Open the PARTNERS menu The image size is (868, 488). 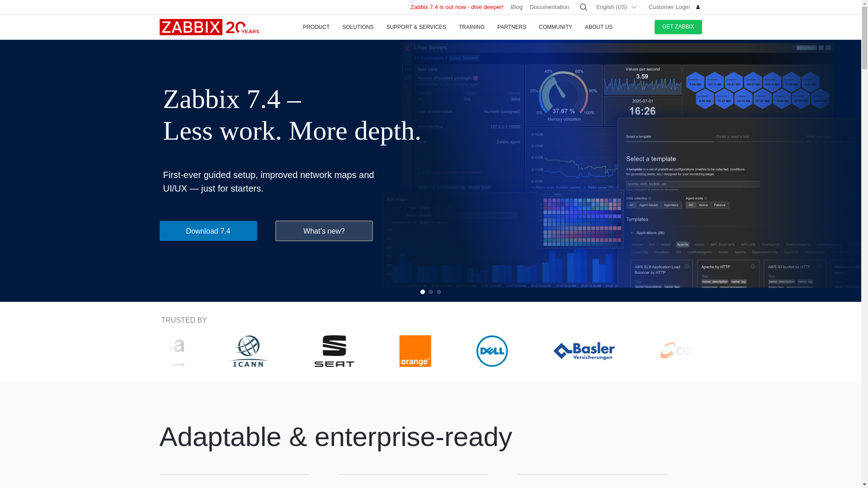[x=511, y=27]
